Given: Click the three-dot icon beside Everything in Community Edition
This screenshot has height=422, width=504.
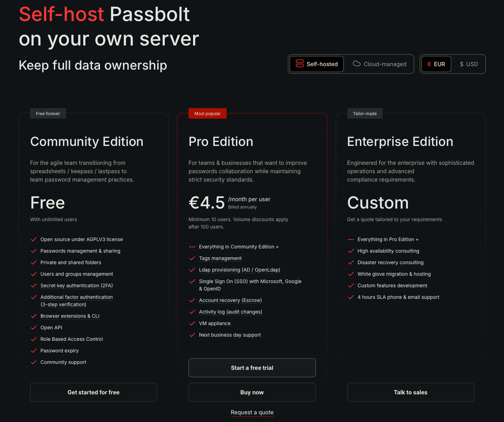Looking at the screenshot, I should click(192, 247).
